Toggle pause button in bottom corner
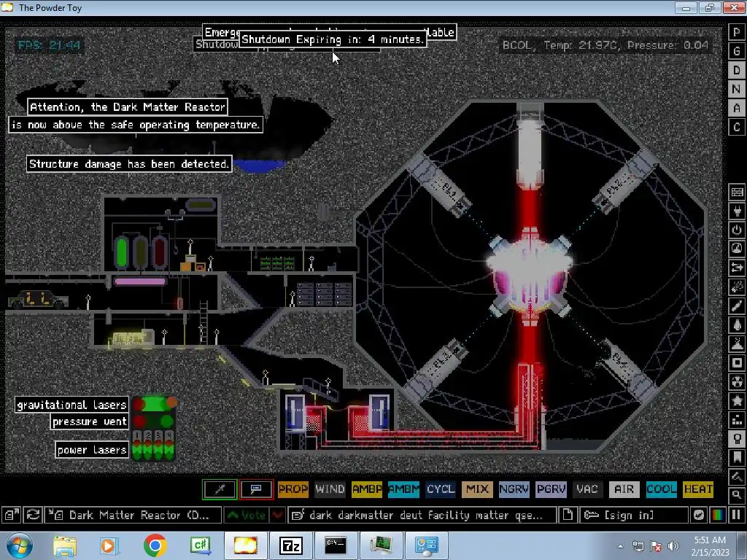Image resolution: width=747 pixels, height=560 pixels. (x=736, y=515)
